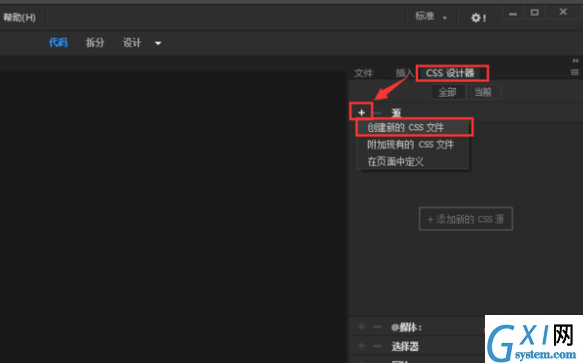Click the minus icon beside @媒体
This screenshot has width=583, height=363.
(378, 327)
